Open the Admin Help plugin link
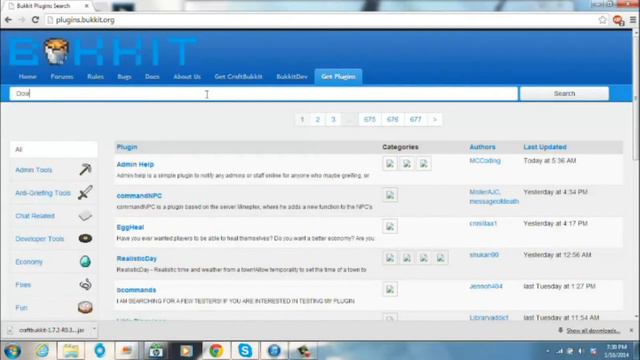This screenshot has width=640, height=360. click(x=135, y=164)
